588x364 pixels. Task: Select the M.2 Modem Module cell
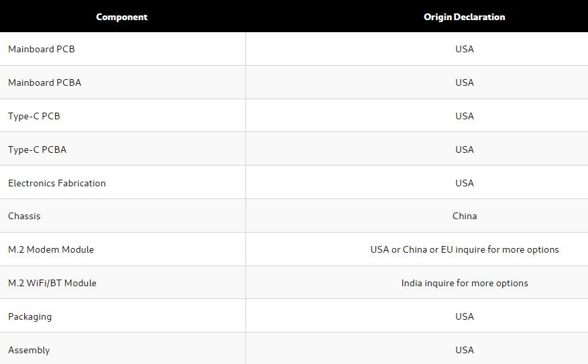[51, 249]
